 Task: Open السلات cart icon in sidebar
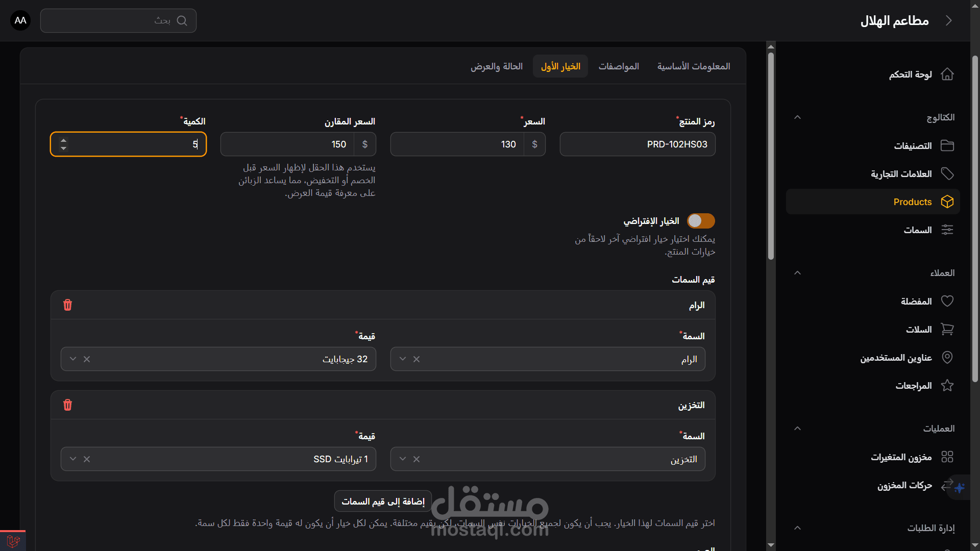pos(947,330)
